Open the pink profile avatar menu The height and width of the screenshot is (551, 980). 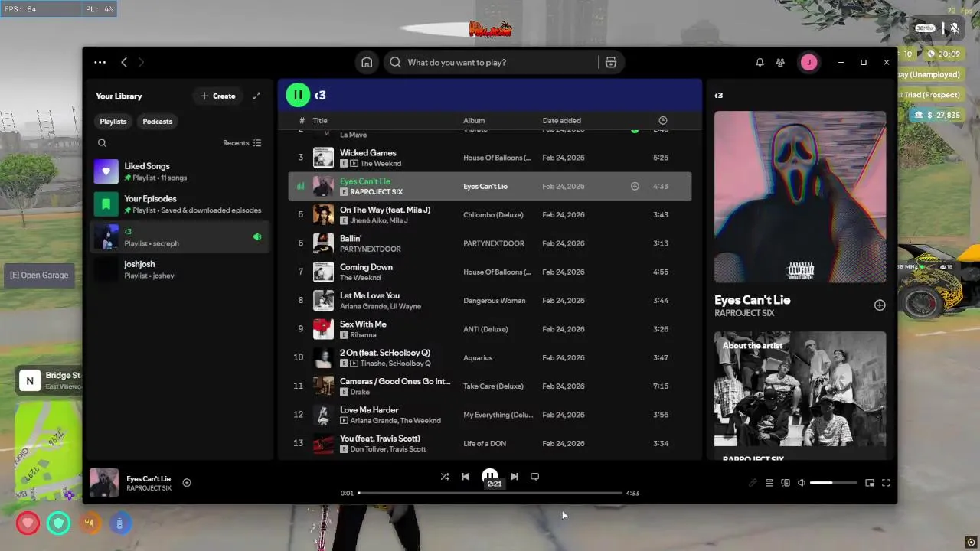tap(808, 62)
